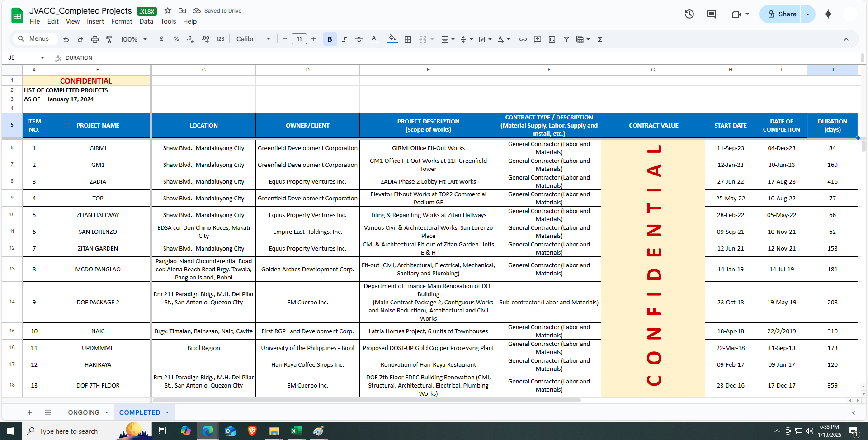Print the spreadsheet using the printer icon
The height and width of the screenshot is (440, 868).
pyautogui.click(x=95, y=39)
